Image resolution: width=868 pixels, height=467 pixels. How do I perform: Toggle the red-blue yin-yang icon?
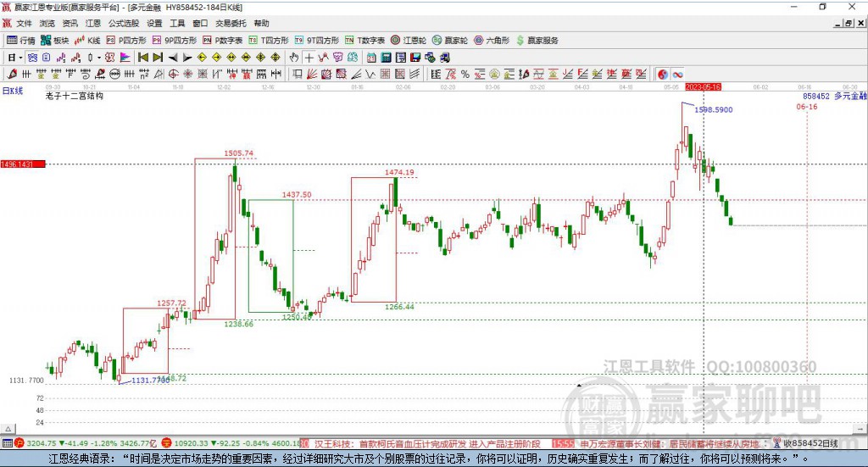[x=663, y=74]
